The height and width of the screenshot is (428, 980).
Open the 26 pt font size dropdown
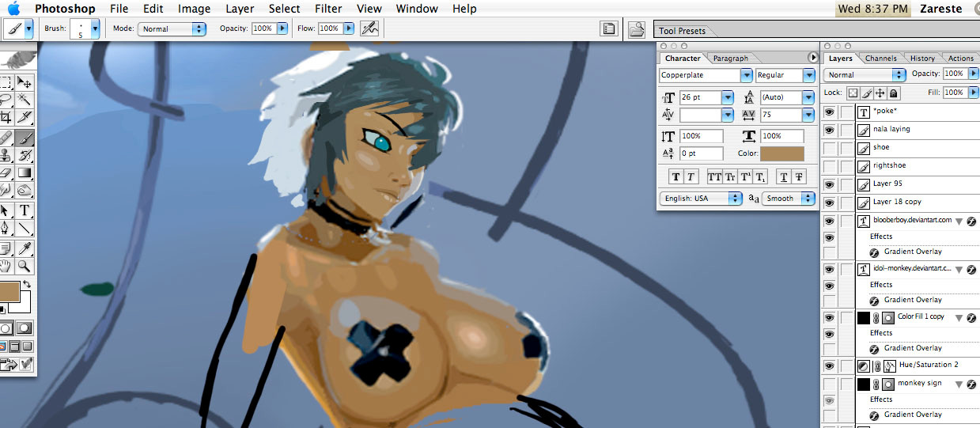[728, 97]
